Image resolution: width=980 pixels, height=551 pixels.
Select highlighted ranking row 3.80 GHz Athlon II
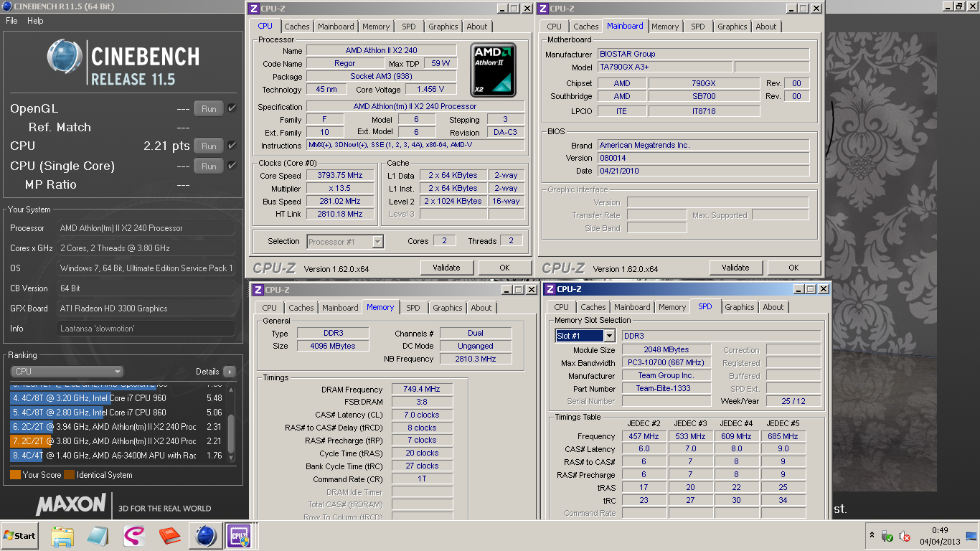[118, 441]
